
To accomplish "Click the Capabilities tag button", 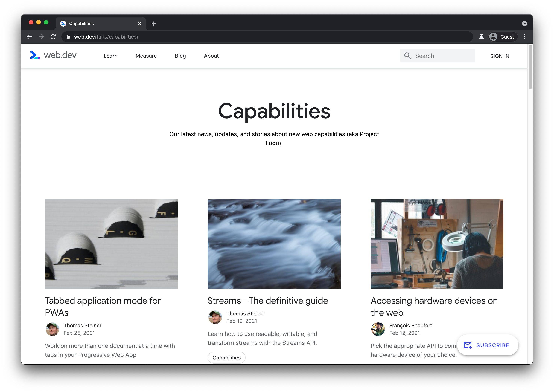I will coord(227,358).
